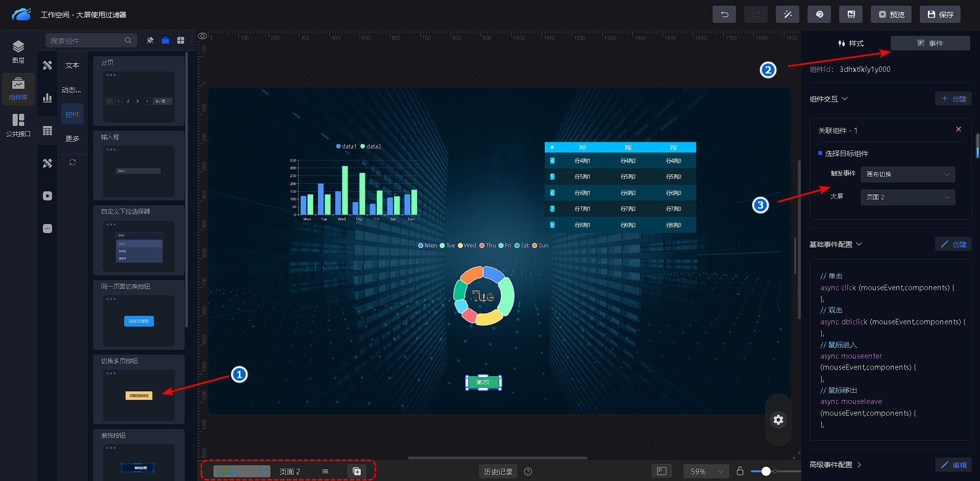Open the color palette theme icon
980x481 pixels.
[x=819, y=14]
